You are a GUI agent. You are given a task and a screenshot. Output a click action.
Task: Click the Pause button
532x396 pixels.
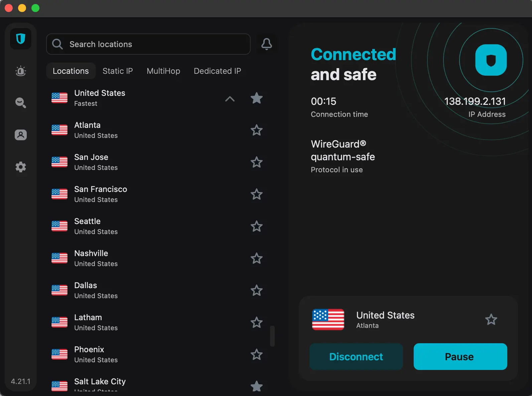coord(460,357)
